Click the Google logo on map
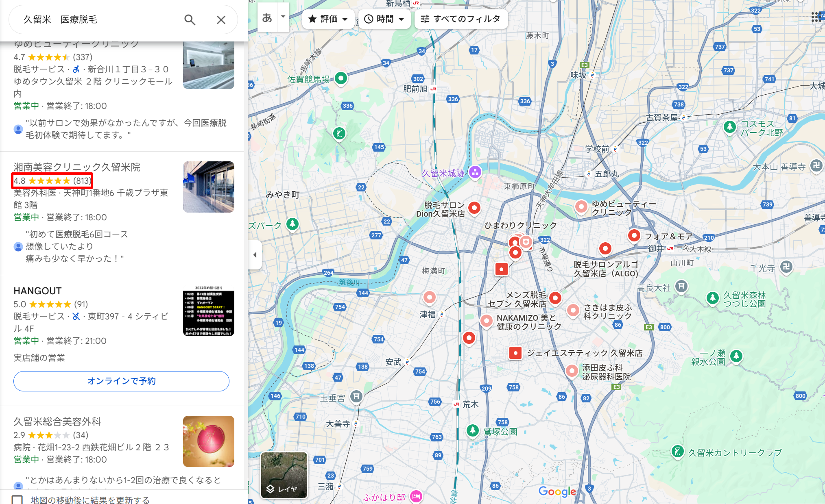This screenshot has width=825, height=504. pyautogui.click(x=557, y=491)
